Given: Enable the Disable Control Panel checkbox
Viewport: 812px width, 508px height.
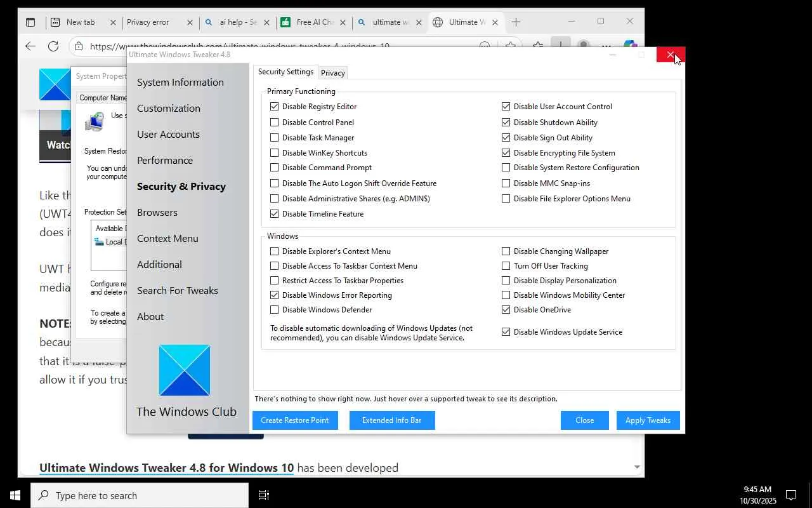Looking at the screenshot, I should [x=274, y=123].
